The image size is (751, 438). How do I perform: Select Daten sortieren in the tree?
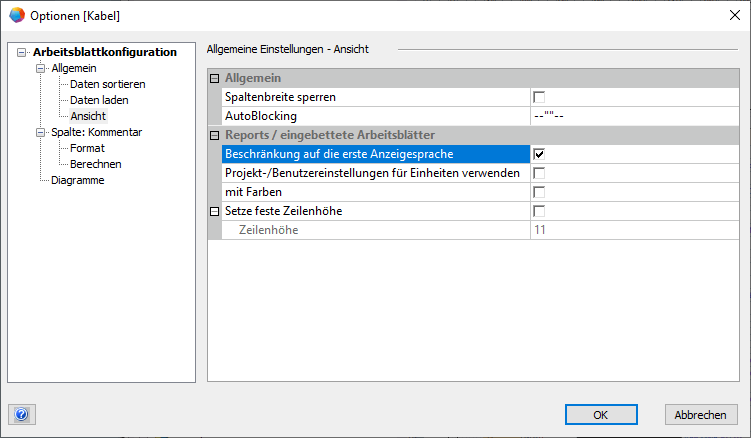[x=108, y=84]
